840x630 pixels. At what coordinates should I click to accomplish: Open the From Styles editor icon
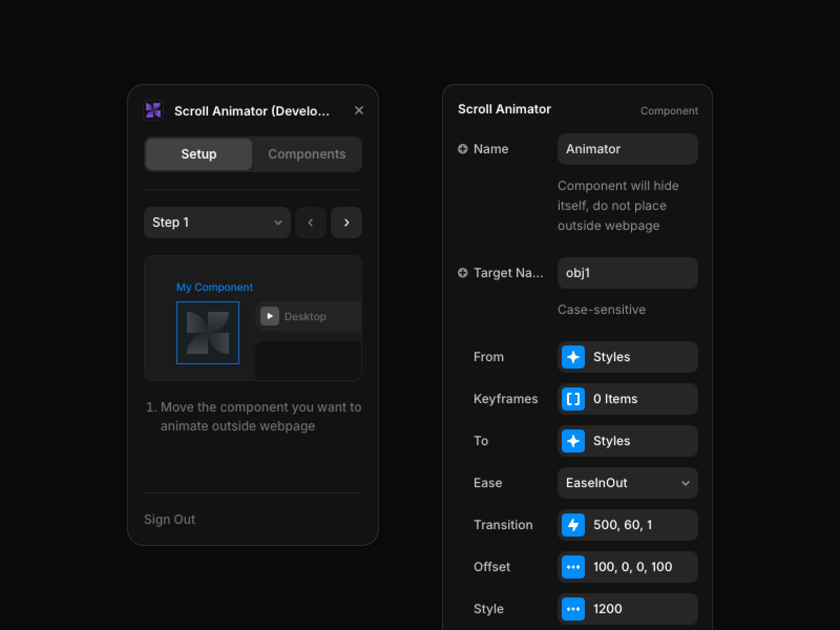point(573,357)
